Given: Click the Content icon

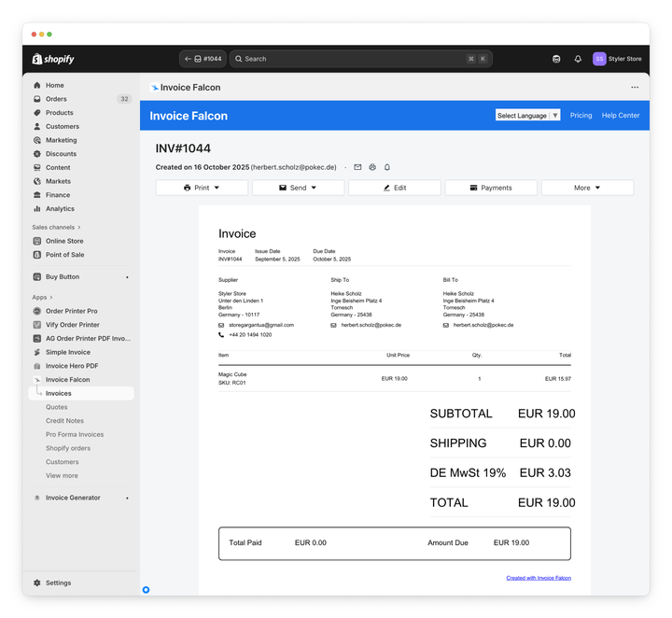Looking at the screenshot, I should point(37,168).
